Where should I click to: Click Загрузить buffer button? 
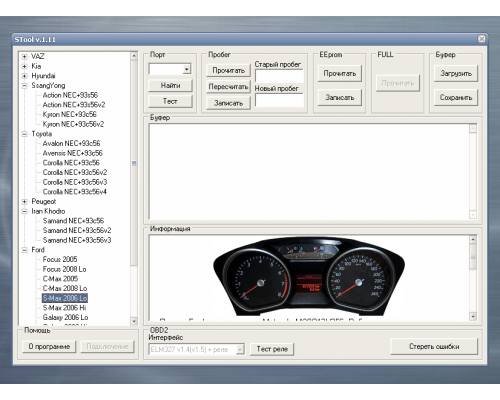pyautogui.click(x=456, y=73)
